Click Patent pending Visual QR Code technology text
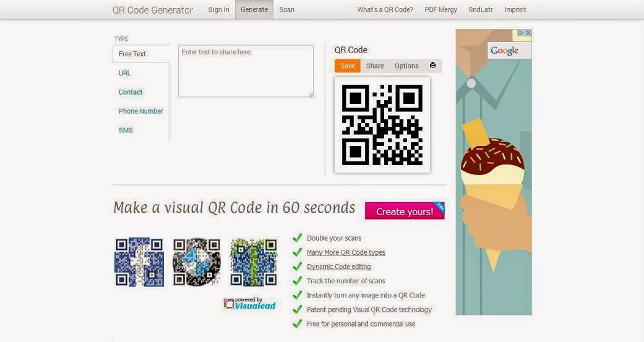The width and height of the screenshot is (644, 342). (x=369, y=310)
